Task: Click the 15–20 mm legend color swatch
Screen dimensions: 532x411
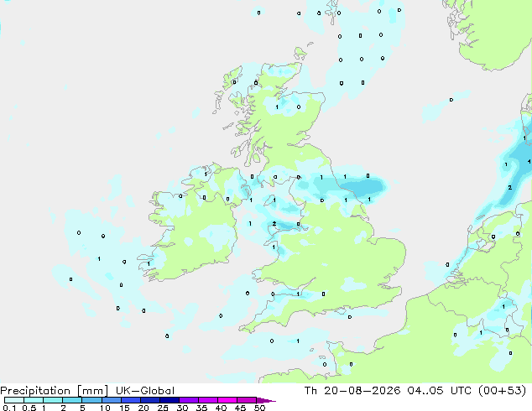Action: 130,400
